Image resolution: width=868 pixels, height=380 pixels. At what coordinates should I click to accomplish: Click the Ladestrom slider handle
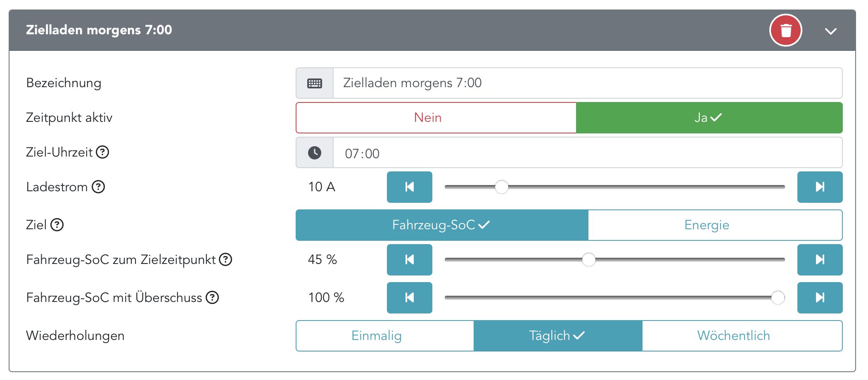501,187
